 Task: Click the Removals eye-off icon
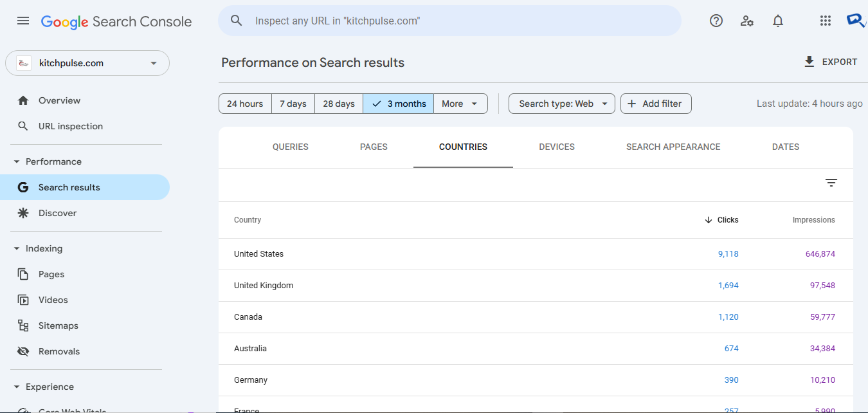[23, 351]
